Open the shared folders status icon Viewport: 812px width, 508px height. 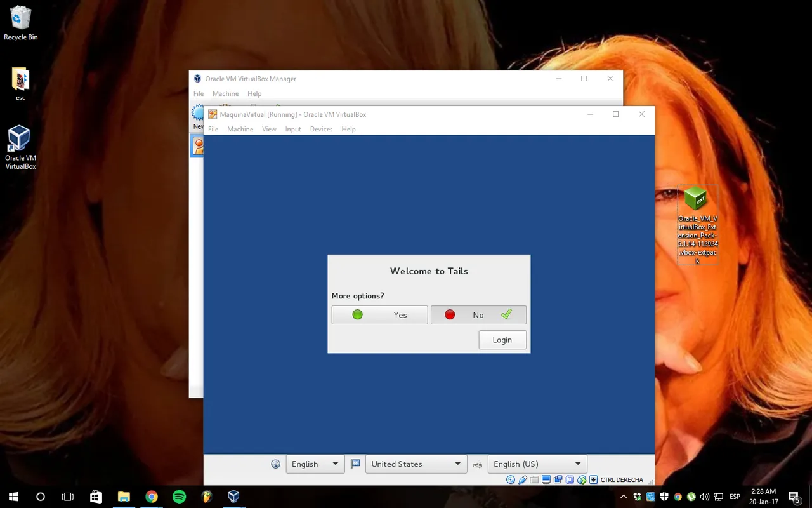pyautogui.click(x=534, y=479)
